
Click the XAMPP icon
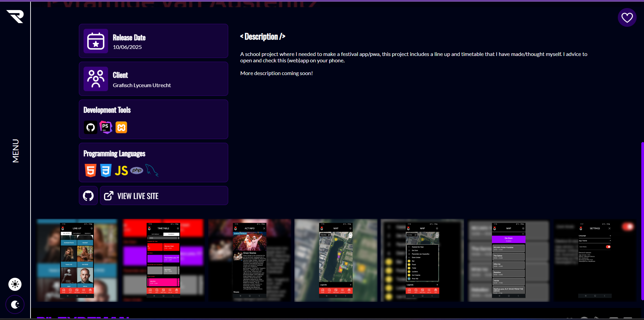[121, 127]
